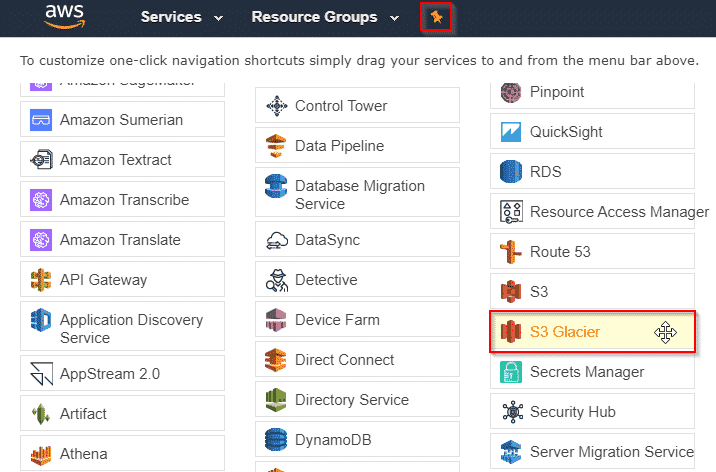Open API Gateway service link
This screenshot has height=472, width=716.
click(x=104, y=280)
